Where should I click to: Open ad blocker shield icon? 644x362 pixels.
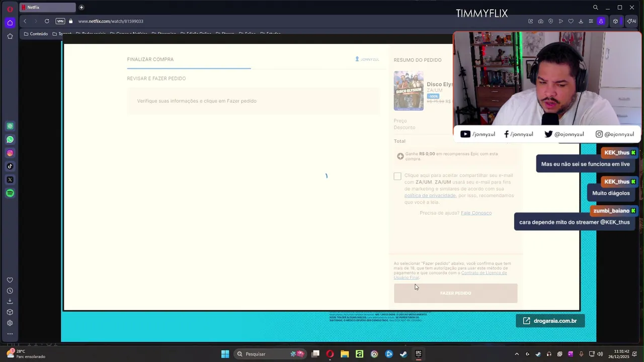click(x=550, y=21)
